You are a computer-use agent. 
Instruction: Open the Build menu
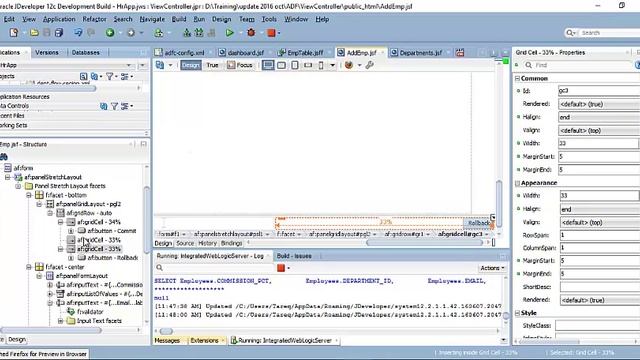179,19
